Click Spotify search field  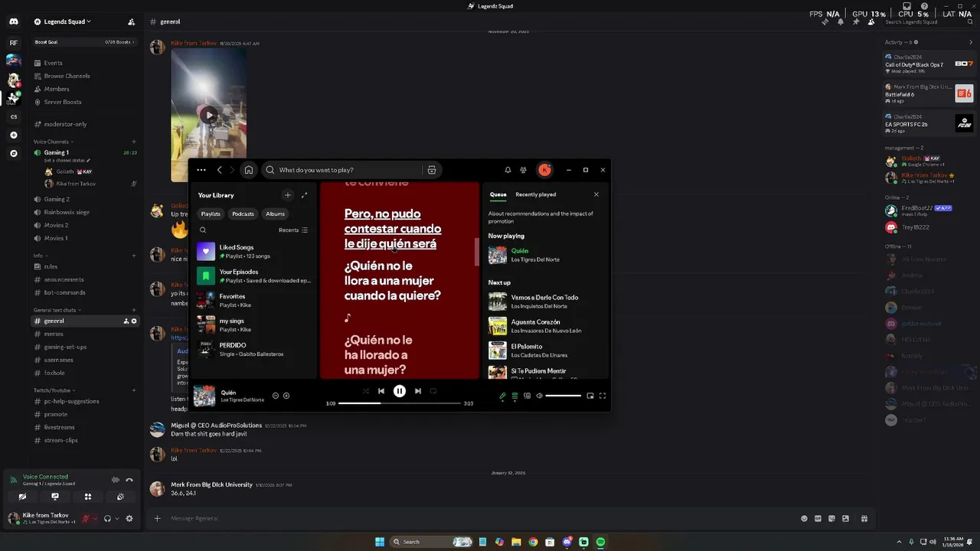point(342,170)
